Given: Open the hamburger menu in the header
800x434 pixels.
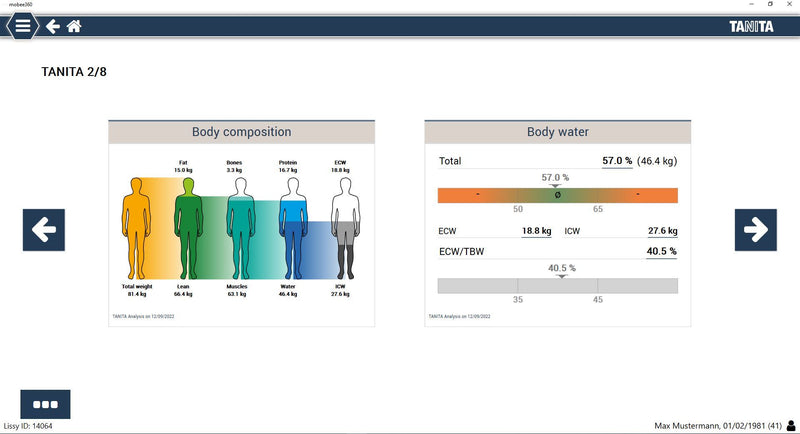Looking at the screenshot, I should [22, 27].
